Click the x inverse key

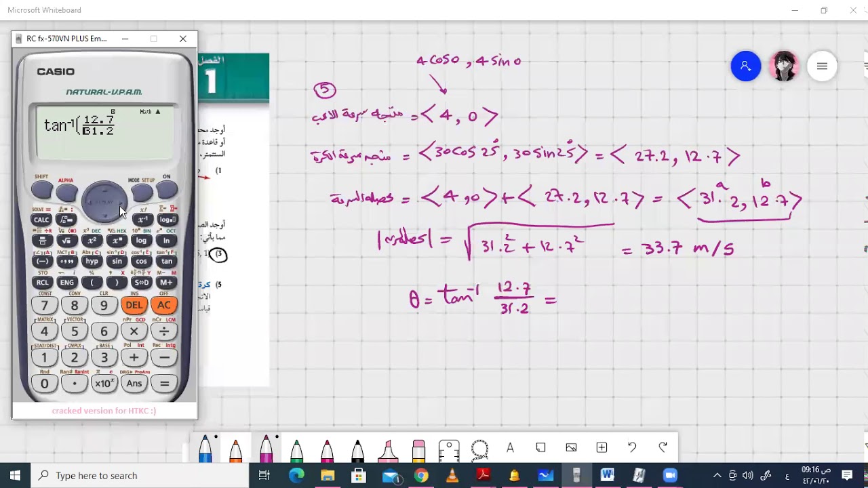coord(142,220)
